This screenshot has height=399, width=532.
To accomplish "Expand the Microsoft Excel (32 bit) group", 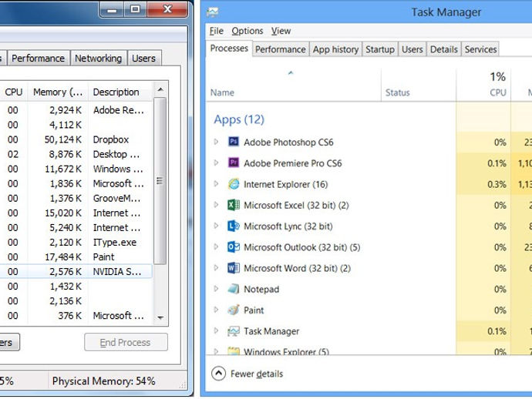I will coord(216,205).
